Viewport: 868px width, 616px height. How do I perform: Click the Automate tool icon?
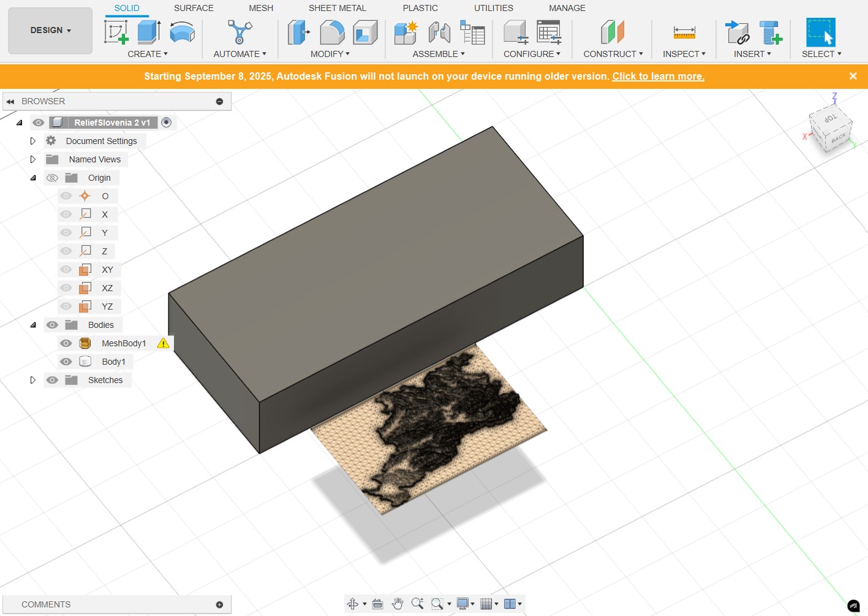click(x=240, y=32)
